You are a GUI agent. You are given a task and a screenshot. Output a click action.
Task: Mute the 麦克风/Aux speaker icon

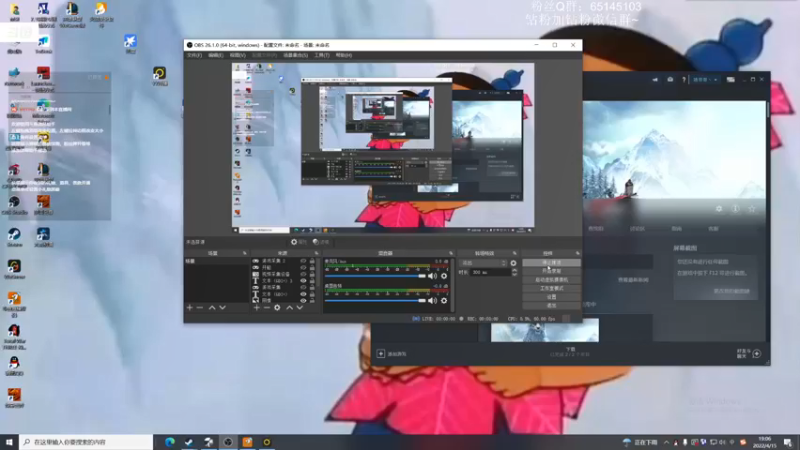pyautogui.click(x=432, y=276)
